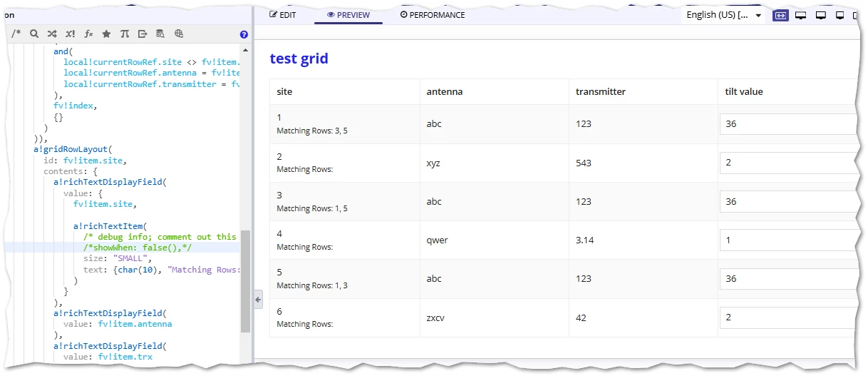The width and height of the screenshot is (868, 376).
Task: Click the '42' transmitter cell
Action: [581, 317]
